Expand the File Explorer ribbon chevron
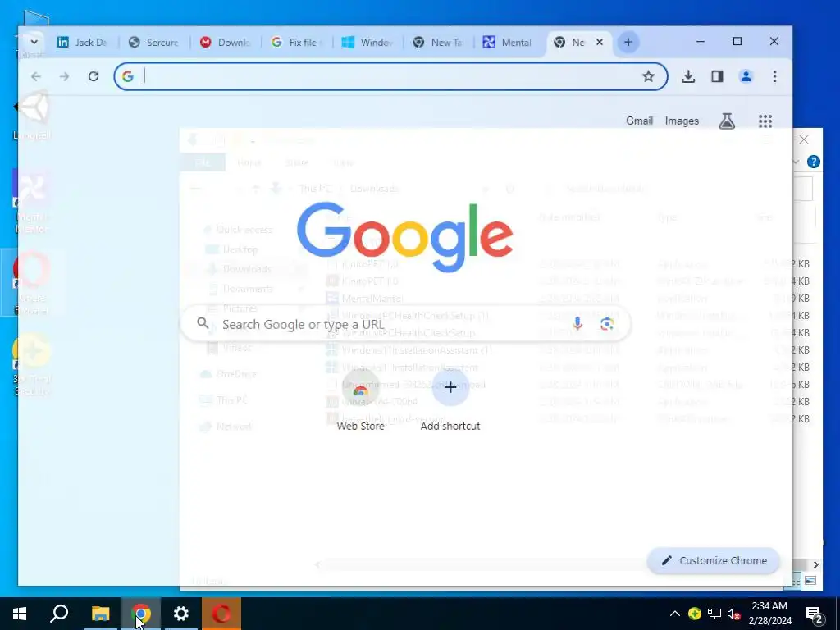 click(797, 162)
